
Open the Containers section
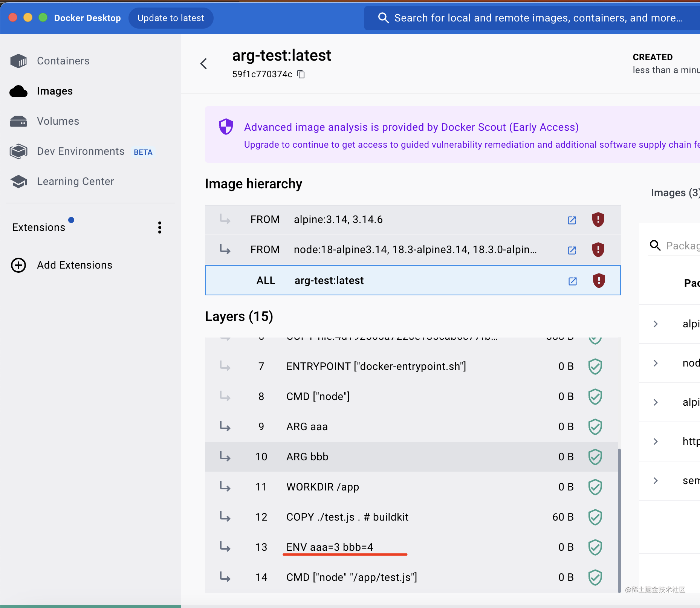[x=63, y=61]
